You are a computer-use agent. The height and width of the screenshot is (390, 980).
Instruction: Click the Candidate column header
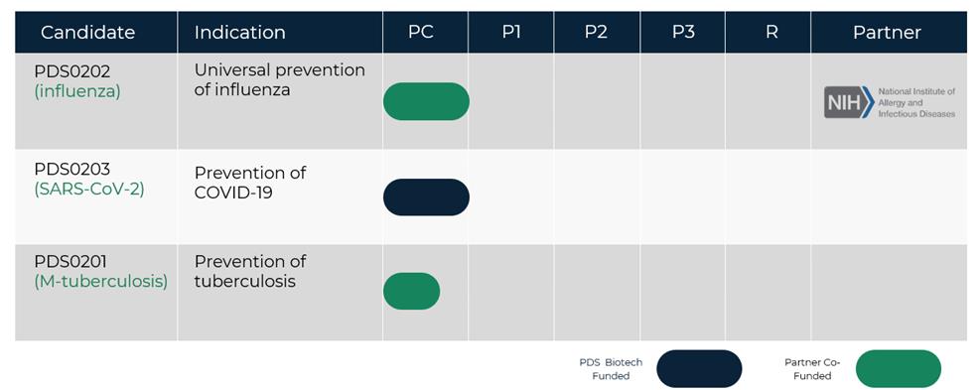(x=88, y=33)
